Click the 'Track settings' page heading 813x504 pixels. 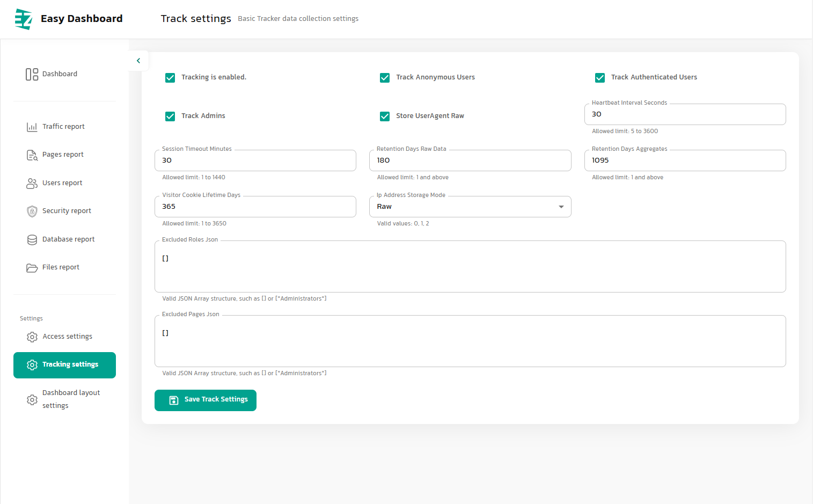tap(196, 19)
